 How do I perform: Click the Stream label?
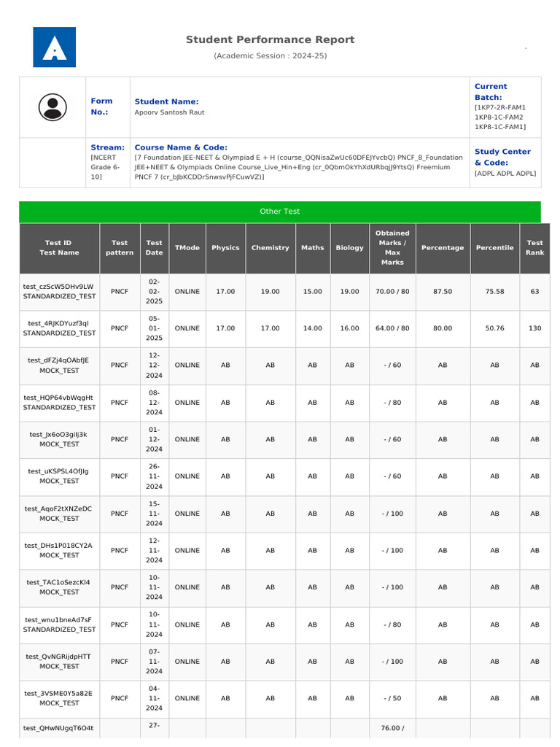108,147
